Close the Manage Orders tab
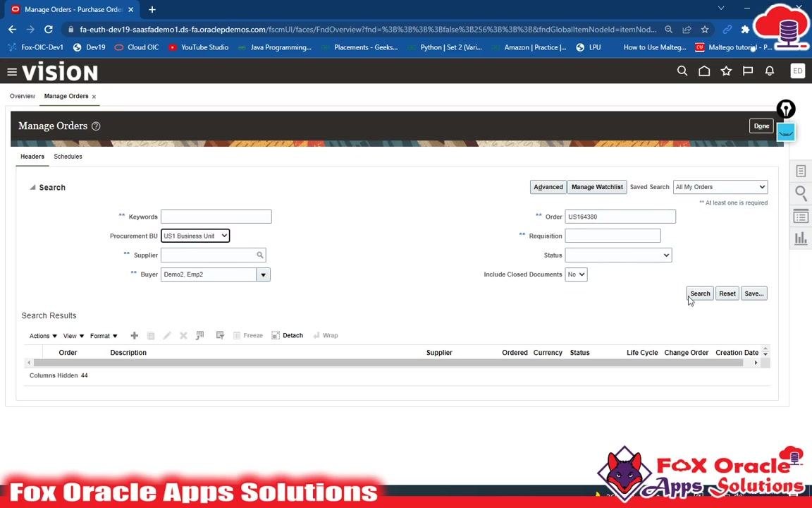This screenshot has height=508, width=812. point(94,97)
